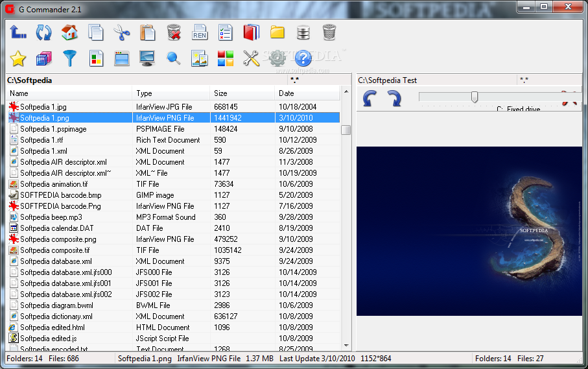The image size is (588, 369).
Task: Click the C:\Softpedia path field
Action: click(147, 80)
